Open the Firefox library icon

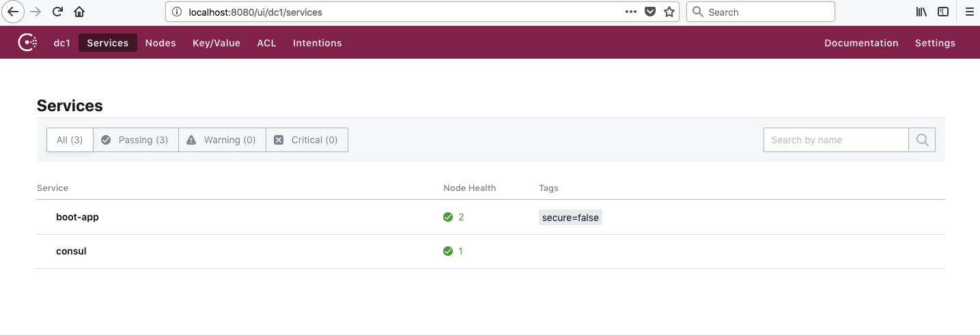point(921,12)
